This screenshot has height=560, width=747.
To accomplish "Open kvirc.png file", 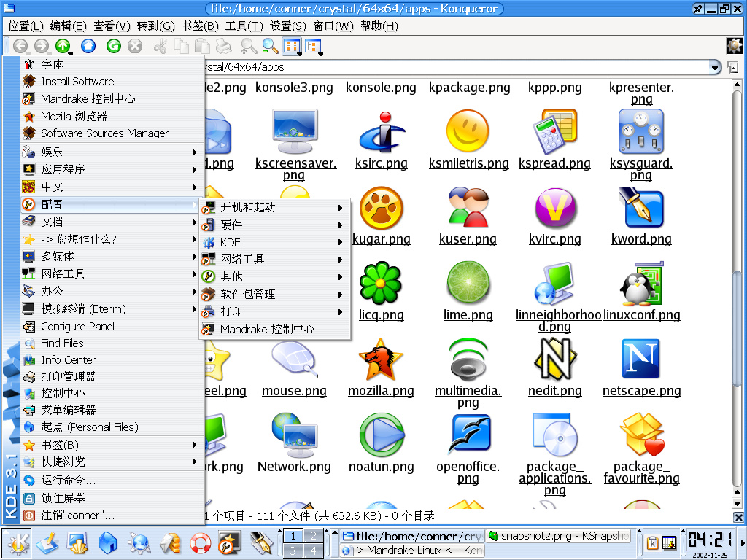I will pyautogui.click(x=554, y=208).
